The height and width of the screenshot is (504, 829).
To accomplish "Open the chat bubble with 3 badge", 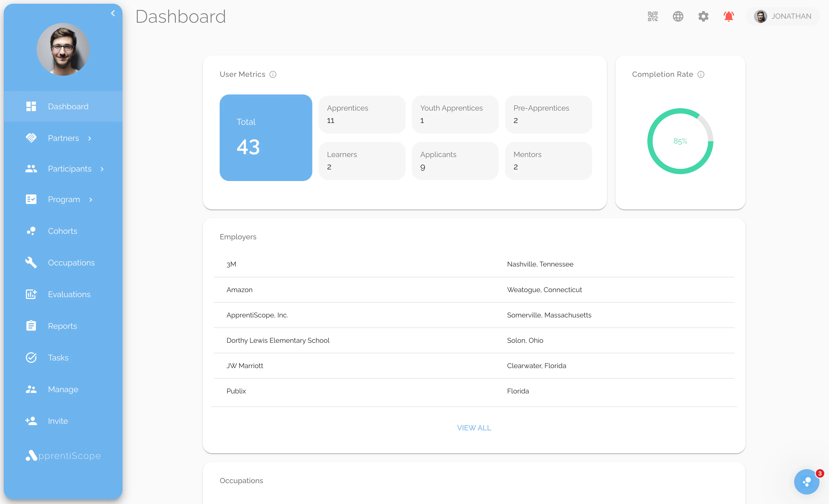I will (x=807, y=482).
